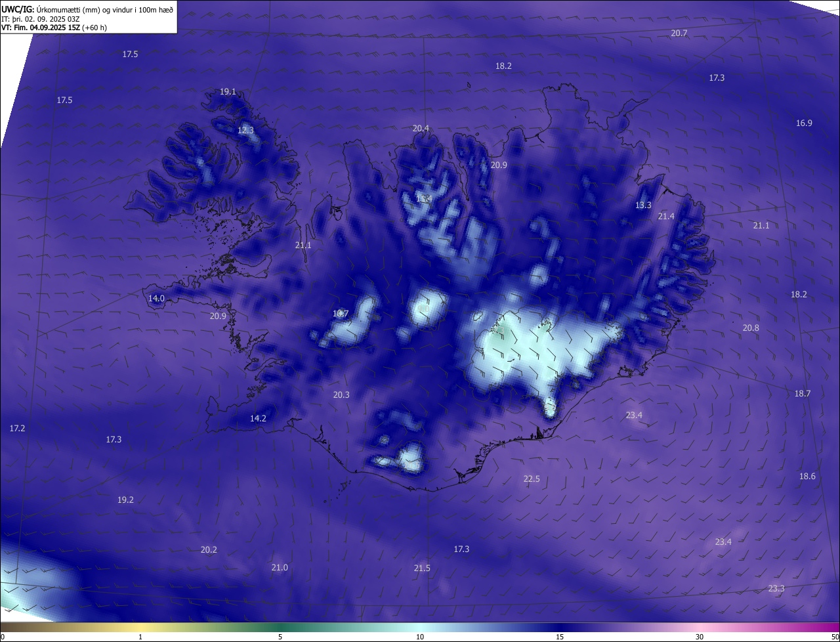Click the 20.3 value label
Viewport: 840px width, 642px height.
coord(341,395)
